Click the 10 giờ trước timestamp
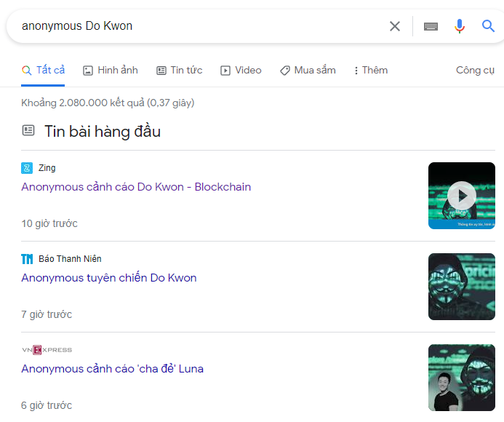This screenshot has width=504, height=422. coord(49,223)
